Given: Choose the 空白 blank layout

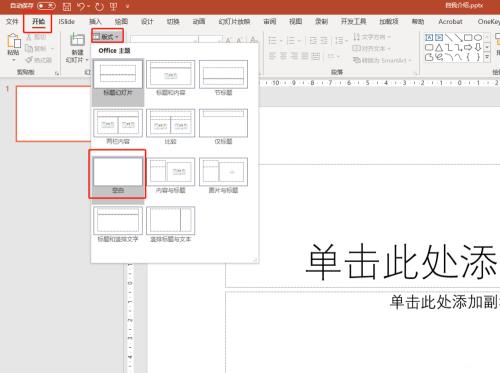Looking at the screenshot, I should [118, 175].
